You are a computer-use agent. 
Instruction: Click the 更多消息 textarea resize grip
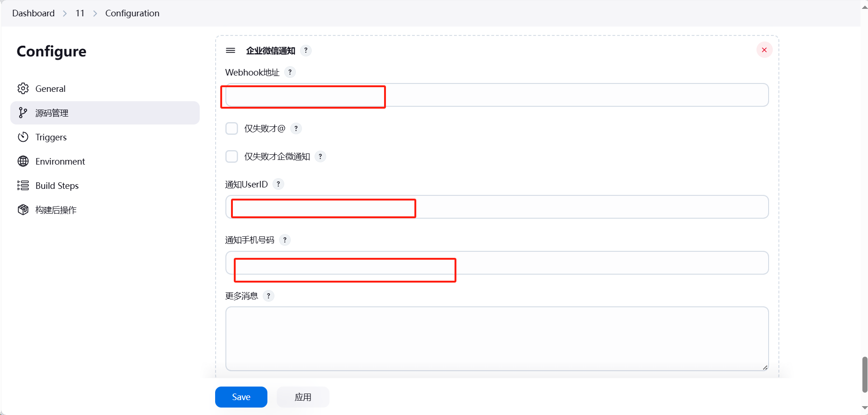click(765, 367)
